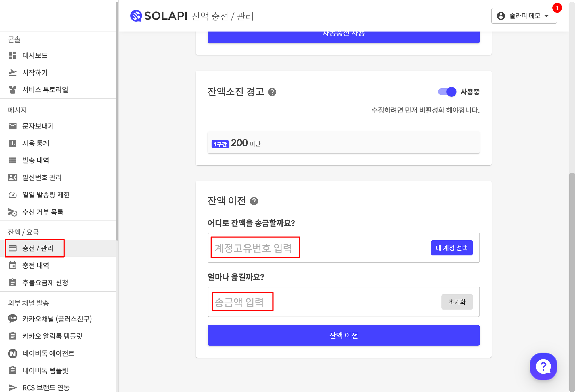This screenshot has height=392, width=575.
Task: Click the 문자보내기 envelope icon
Action: pyautogui.click(x=13, y=126)
